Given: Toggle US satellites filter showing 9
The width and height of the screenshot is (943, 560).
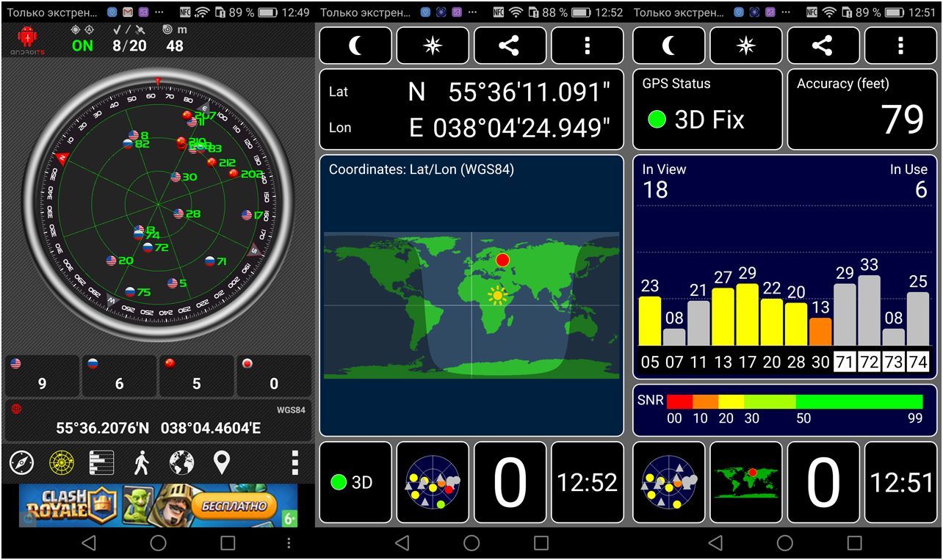Looking at the screenshot, I should pos(42,377).
